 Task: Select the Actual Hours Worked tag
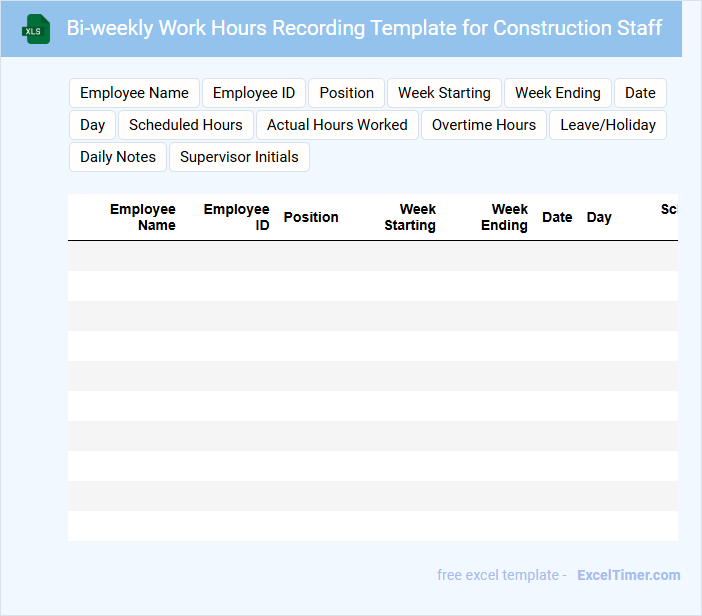pyautogui.click(x=337, y=125)
